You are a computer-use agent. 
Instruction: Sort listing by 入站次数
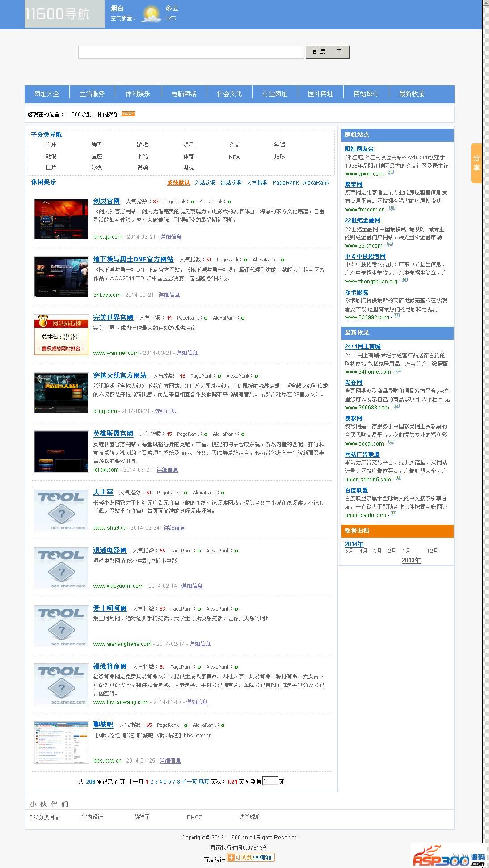(x=205, y=183)
